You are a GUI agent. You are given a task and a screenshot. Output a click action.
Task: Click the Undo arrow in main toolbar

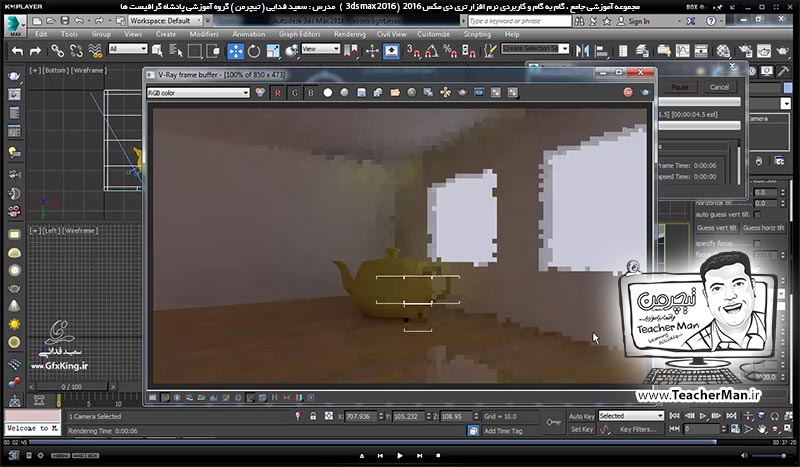pos(17,51)
